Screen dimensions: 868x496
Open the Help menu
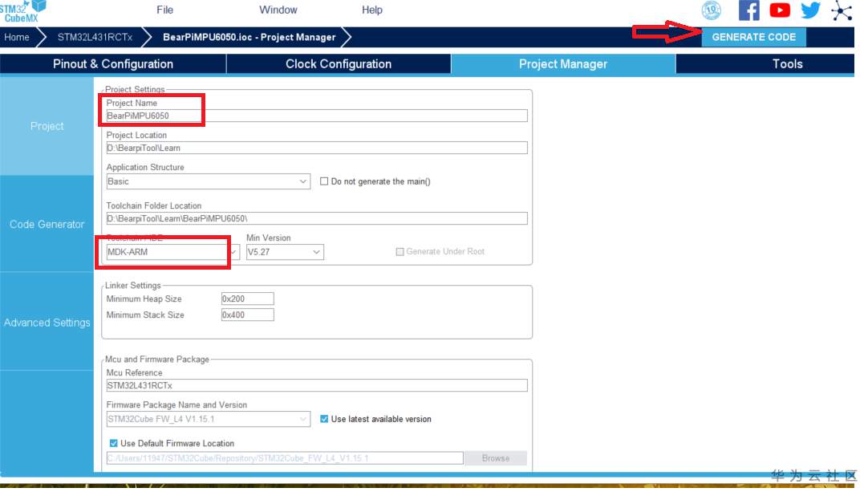(372, 10)
